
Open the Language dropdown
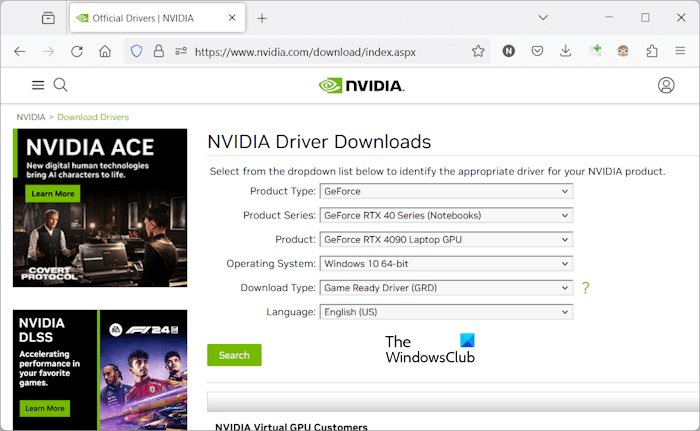click(x=445, y=312)
